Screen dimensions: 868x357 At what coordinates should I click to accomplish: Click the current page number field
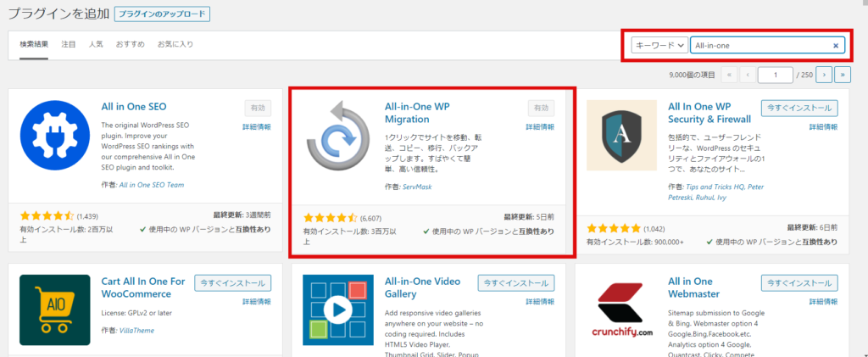pos(776,74)
